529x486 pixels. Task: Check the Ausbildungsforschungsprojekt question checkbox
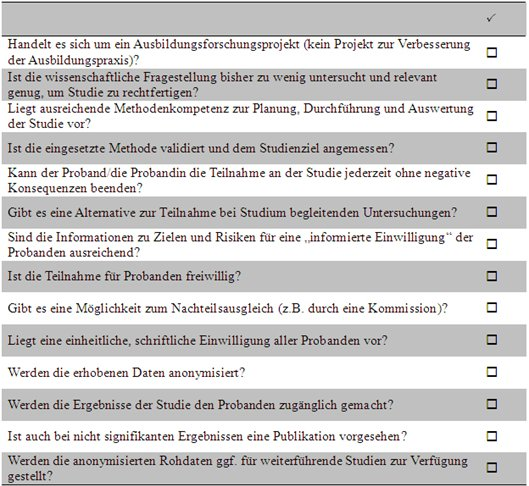point(492,52)
